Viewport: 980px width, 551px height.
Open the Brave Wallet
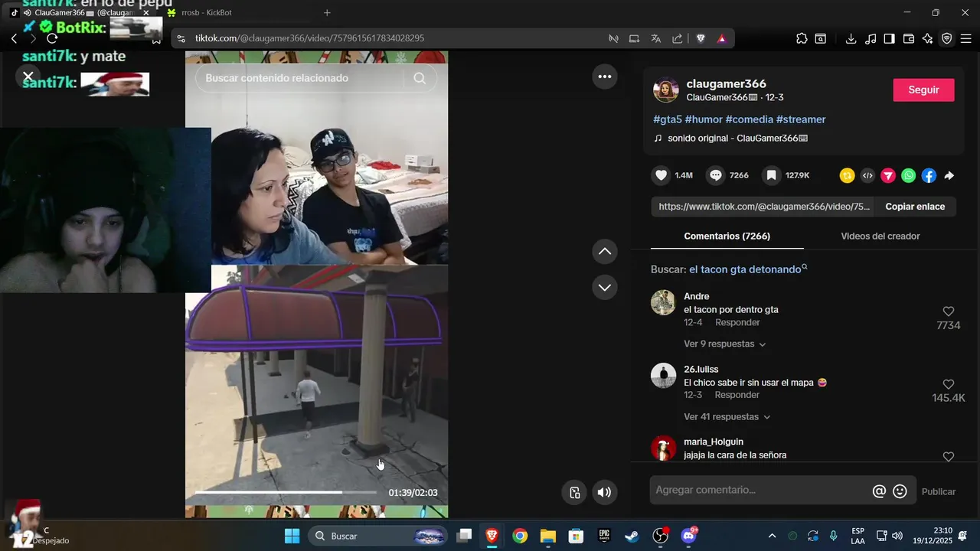click(x=909, y=38)
